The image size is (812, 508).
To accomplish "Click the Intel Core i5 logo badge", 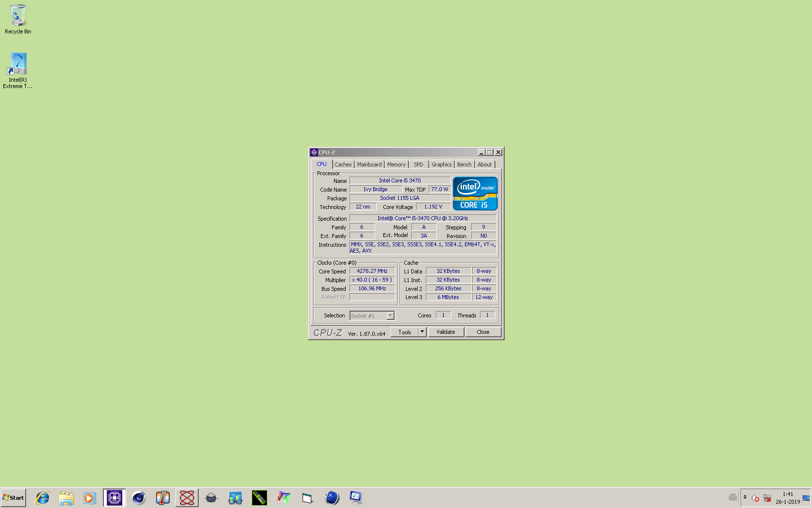I will (x=475, y=194).
